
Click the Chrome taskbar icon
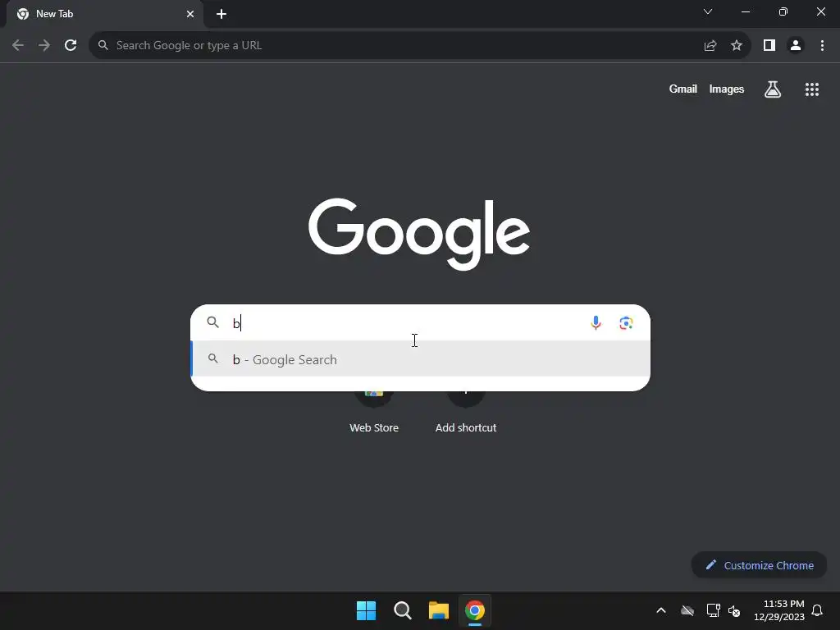tap(475, 610)
